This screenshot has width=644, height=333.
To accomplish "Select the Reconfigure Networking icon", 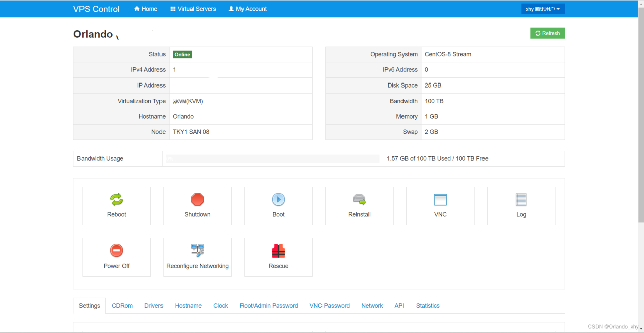I will point(197,251).
